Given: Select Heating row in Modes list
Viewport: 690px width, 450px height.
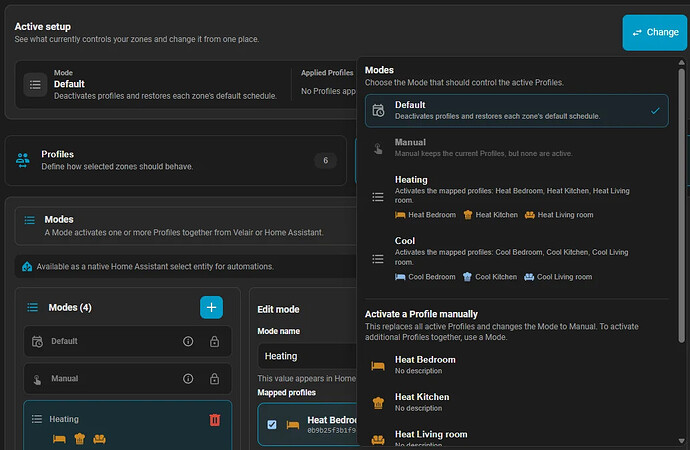Looking at the screenshot, I should 128,425.
